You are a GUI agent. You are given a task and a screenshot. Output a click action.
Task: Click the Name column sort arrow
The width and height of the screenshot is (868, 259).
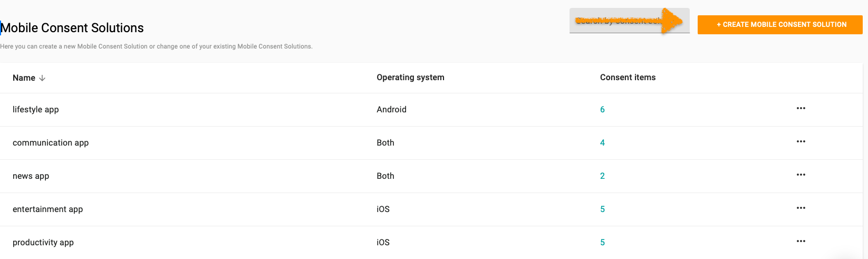pos(42,78)
